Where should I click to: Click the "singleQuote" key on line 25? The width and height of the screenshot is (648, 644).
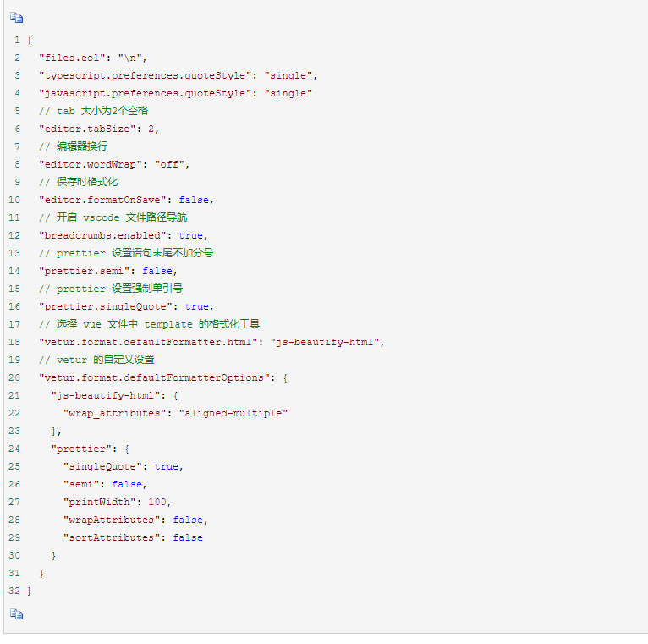click(102, 466)
